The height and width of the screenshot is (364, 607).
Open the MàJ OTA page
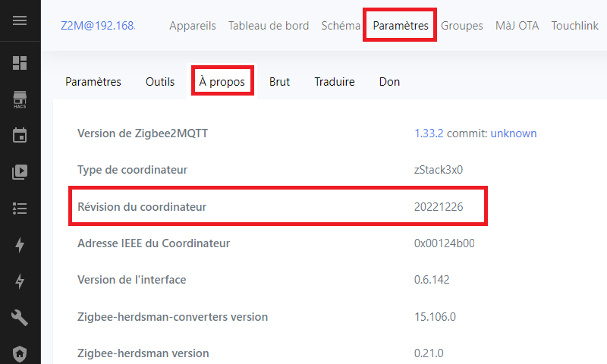517,26
